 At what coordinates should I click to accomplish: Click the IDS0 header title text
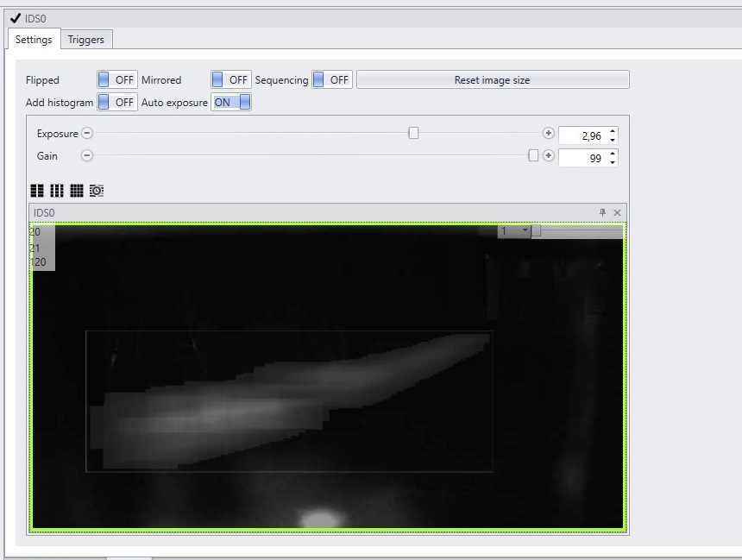(x=35, y=18)
